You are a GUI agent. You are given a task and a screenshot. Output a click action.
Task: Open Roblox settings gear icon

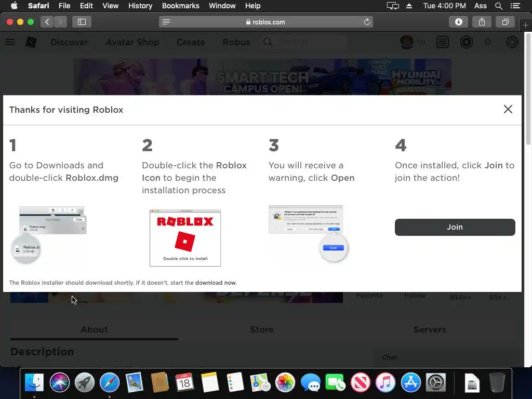coord(512,42)
